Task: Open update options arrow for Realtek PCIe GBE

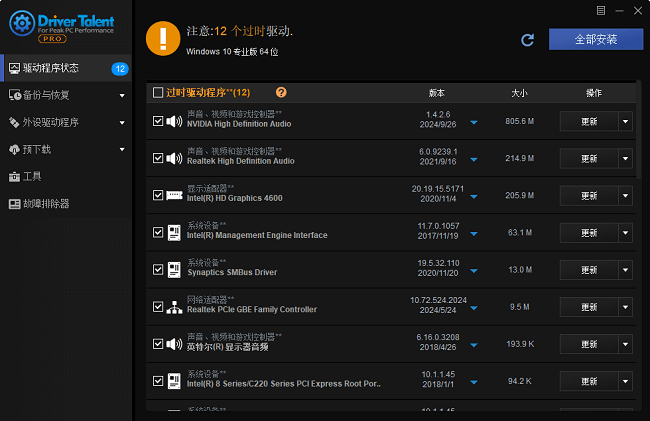Action: click(626, 307)
